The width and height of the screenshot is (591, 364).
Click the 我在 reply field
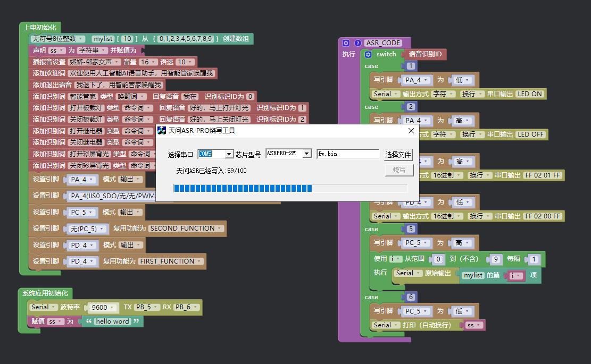[x=190, y=97]
